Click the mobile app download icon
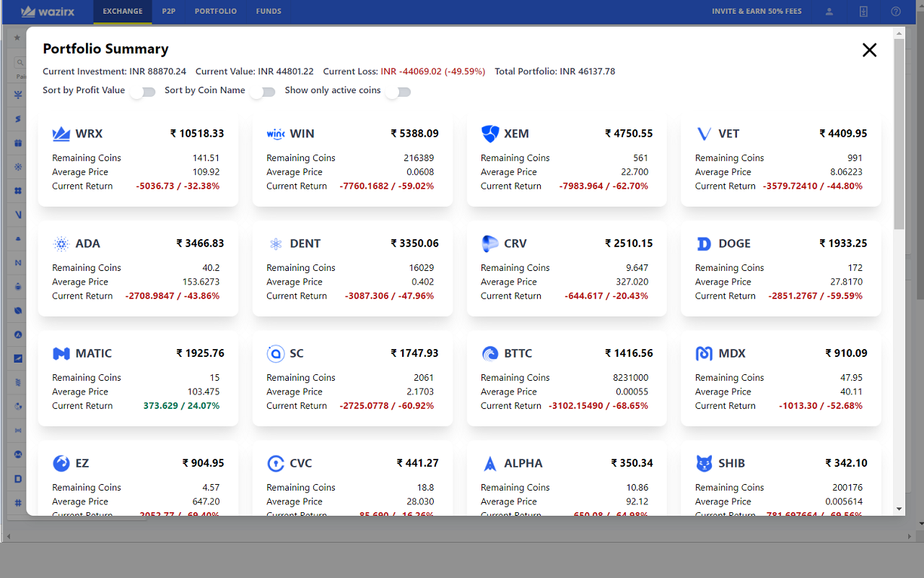This screenshot has width=924, height=578. 863,12
